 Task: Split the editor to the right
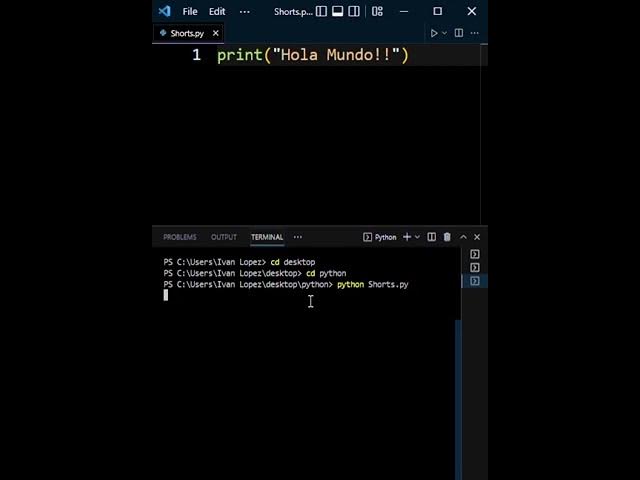point(459,33)
